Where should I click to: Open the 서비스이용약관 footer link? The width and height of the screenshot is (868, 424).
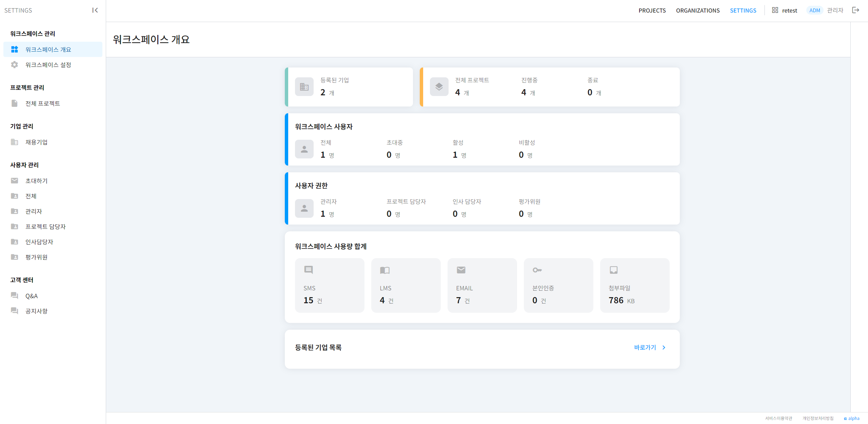(x=778, y=418)
